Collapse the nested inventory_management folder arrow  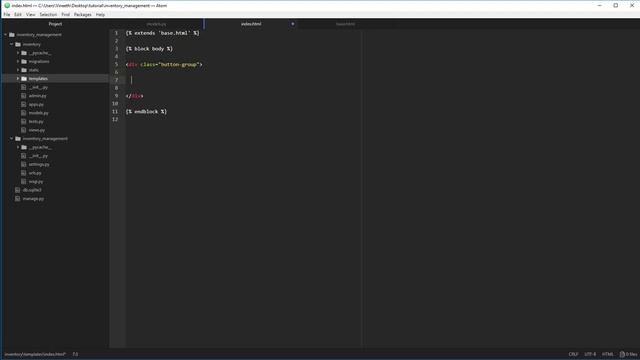click(12, 139)
